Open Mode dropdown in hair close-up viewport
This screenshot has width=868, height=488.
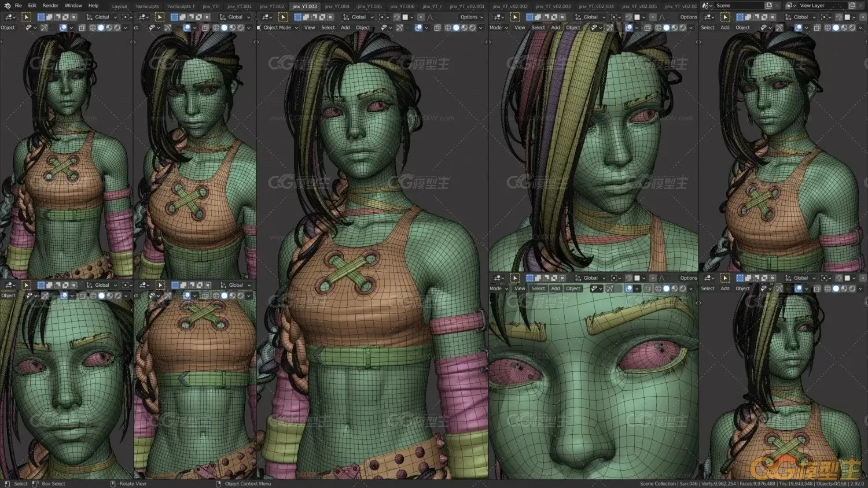tap(499, 27)
